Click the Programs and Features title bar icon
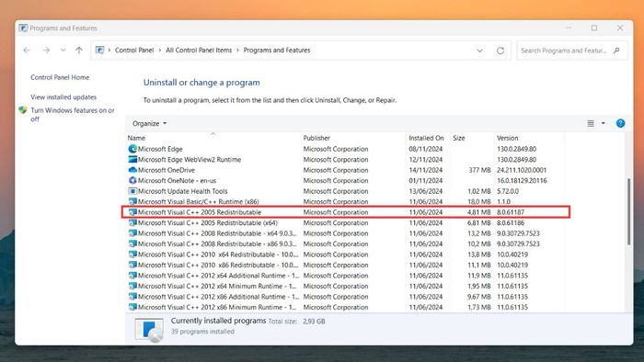The height and width of the screenshot is (362, 644). [x=23, y=28]
